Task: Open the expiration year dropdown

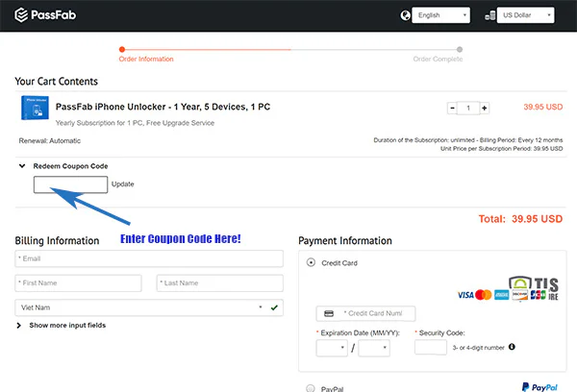Action: [374, 348]
